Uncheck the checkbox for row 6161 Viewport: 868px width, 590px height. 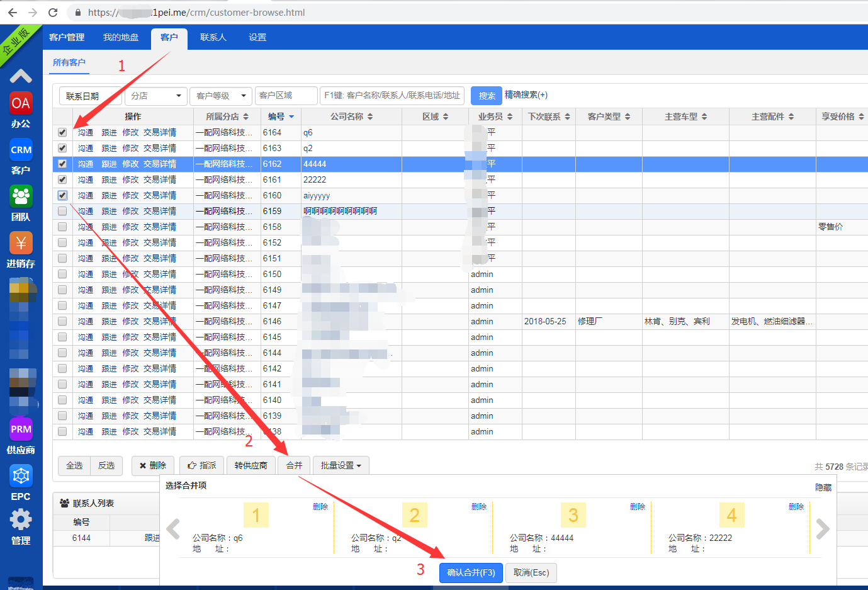[x=62, y=179]
